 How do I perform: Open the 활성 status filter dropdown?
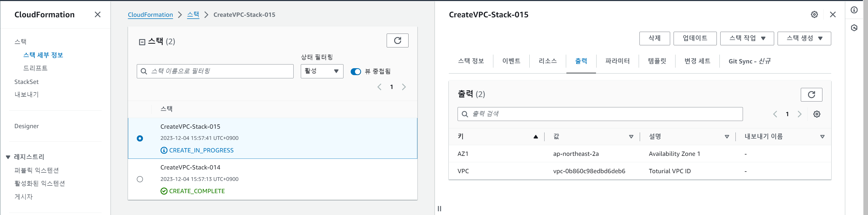[x=322, y=71]
